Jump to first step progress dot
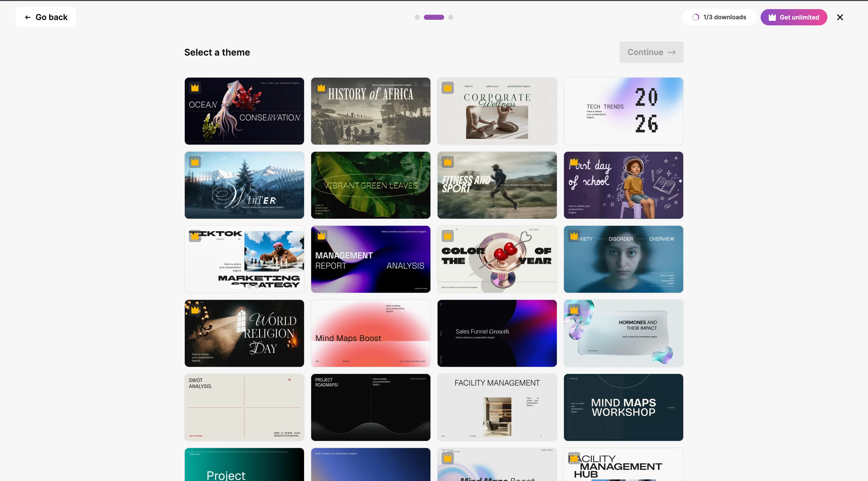The image size is (868, 481). pyautogui.click(x=417, y=17)
